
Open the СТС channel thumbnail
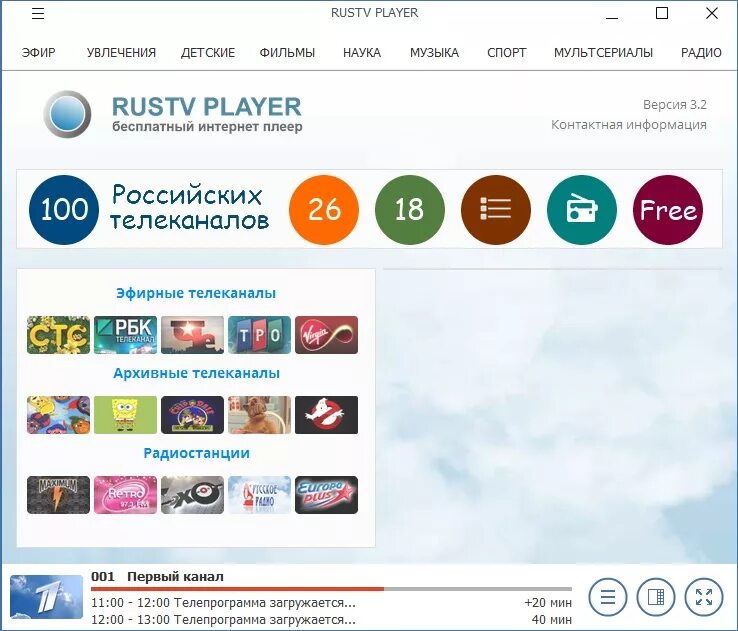coord(58,335)
